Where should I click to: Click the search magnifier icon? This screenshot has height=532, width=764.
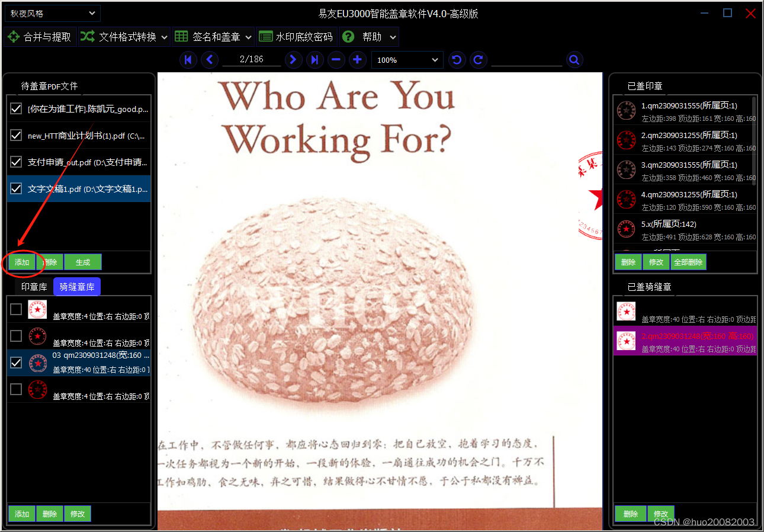coord(574,59)
